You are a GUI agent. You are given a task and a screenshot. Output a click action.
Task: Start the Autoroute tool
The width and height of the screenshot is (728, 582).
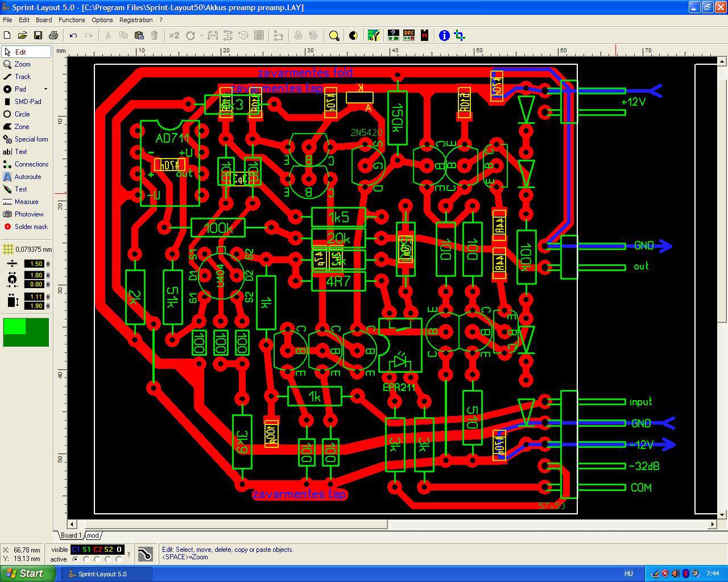point(26,177)
